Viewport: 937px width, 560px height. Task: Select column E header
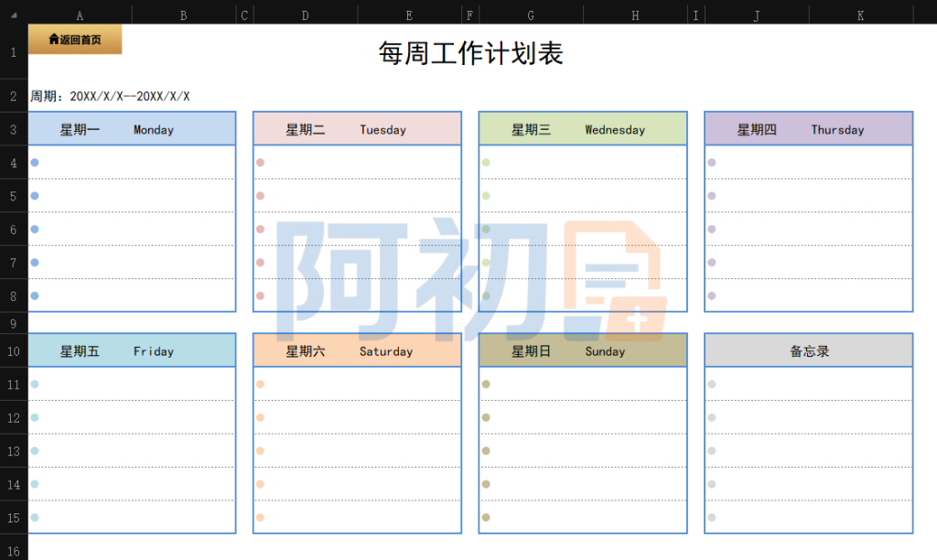pos(409,16)
